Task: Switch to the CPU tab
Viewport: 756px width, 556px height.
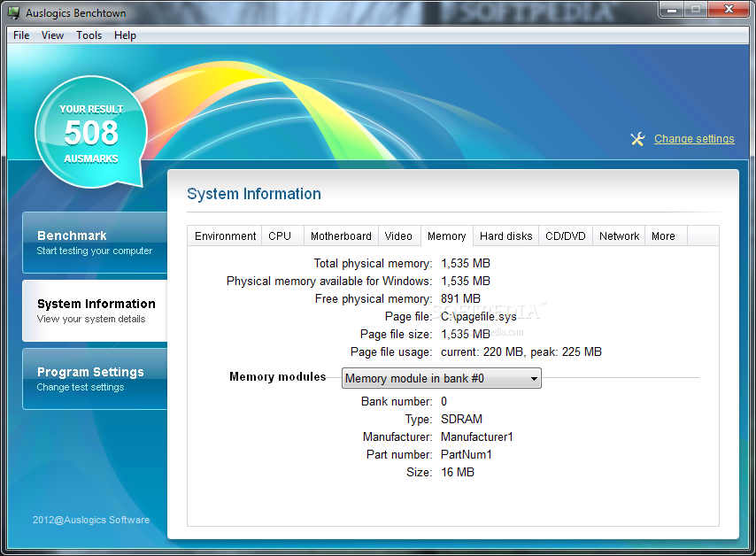Action: (x=282, y=236)
